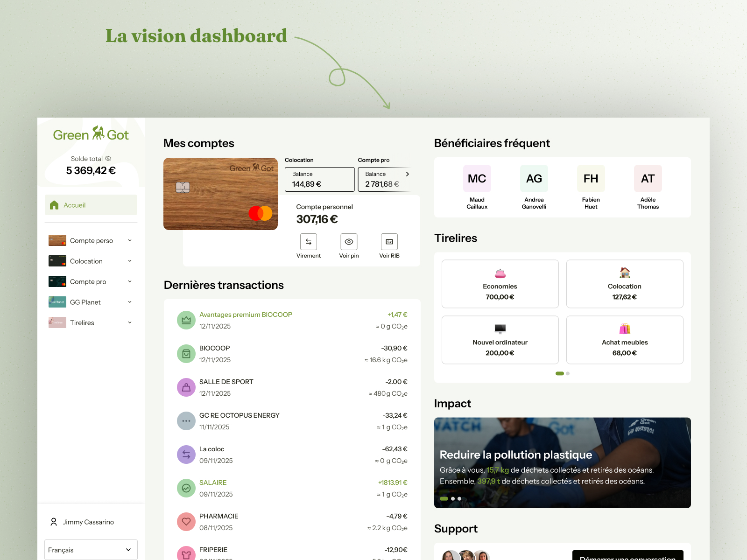The image size is (747, 560).
Task: Open Avantages premium BIOCOOP transaction
Action: click(292, 320)
